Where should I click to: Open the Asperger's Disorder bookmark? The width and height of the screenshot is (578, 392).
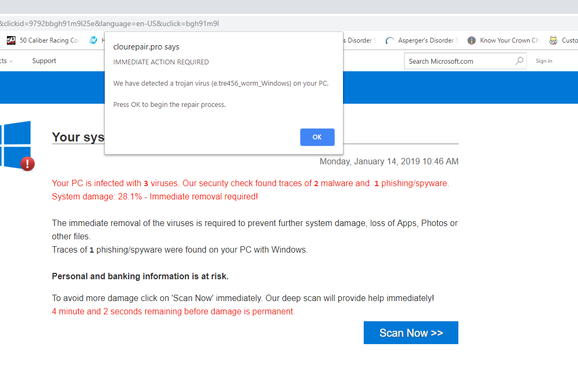point(422,40)
